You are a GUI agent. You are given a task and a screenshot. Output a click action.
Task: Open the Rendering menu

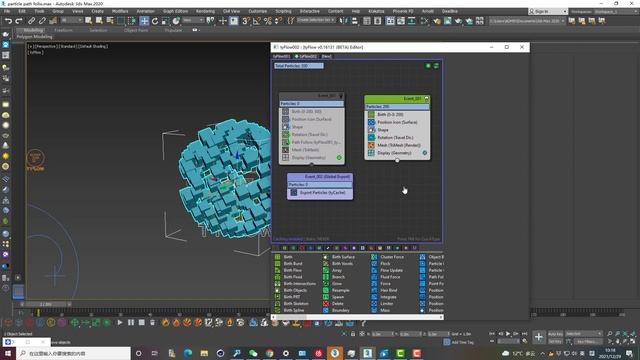pyautogui.click(x=205, y=11)
